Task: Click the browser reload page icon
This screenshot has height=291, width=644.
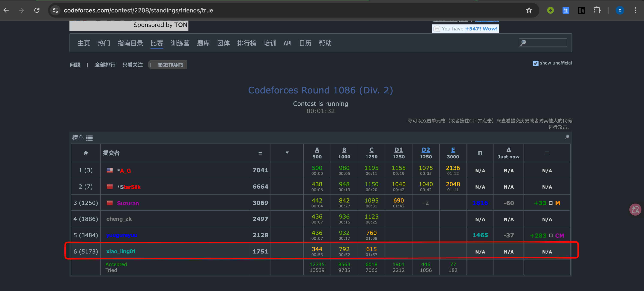Action: pos(37,10)
